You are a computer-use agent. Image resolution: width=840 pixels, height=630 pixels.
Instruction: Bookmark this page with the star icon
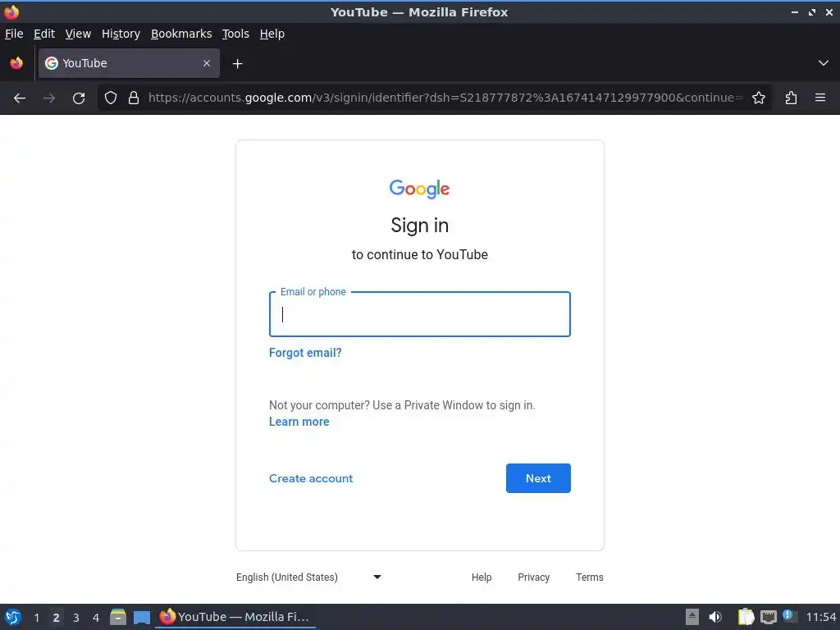[x=759, y=98]
